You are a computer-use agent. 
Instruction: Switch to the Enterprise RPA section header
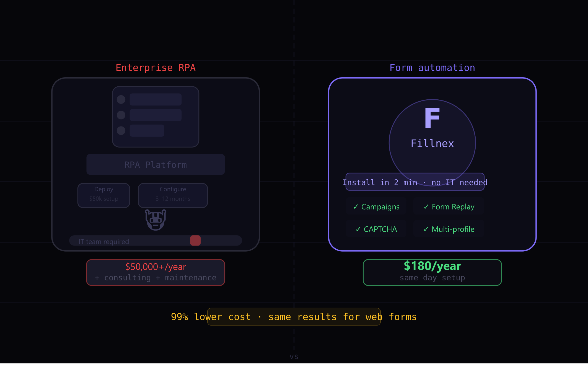[156, 68]
